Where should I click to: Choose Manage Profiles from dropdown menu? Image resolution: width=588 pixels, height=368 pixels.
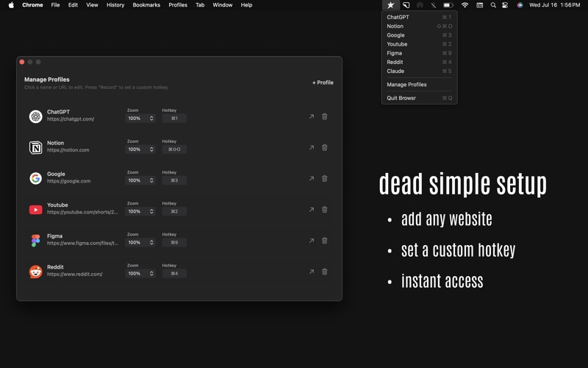tap(419, 85)
